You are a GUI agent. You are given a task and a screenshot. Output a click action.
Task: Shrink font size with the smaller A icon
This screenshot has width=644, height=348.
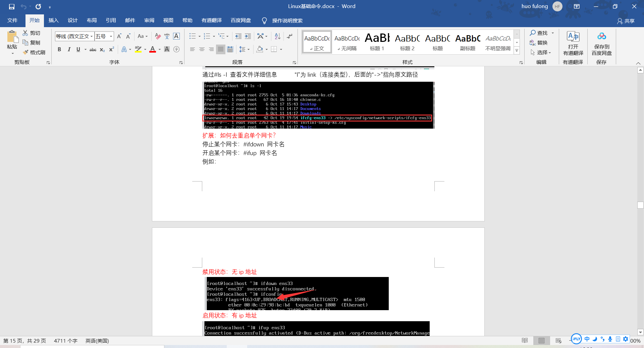point(128,36)
